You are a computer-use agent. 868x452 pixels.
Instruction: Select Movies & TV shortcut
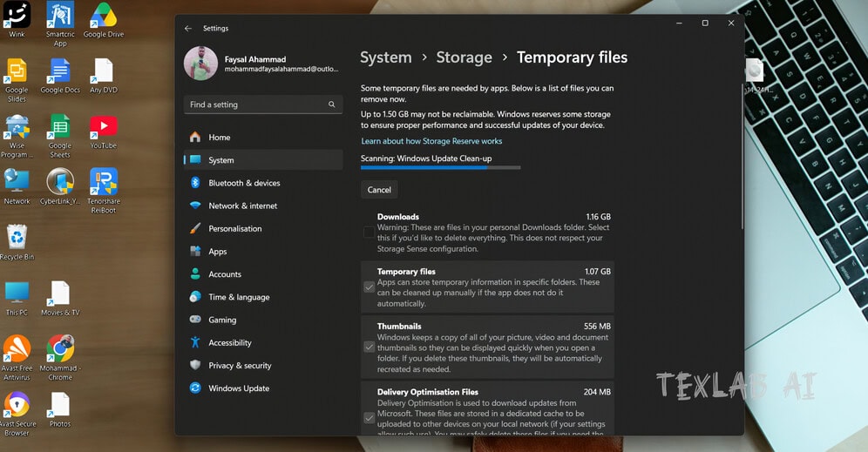60,298
